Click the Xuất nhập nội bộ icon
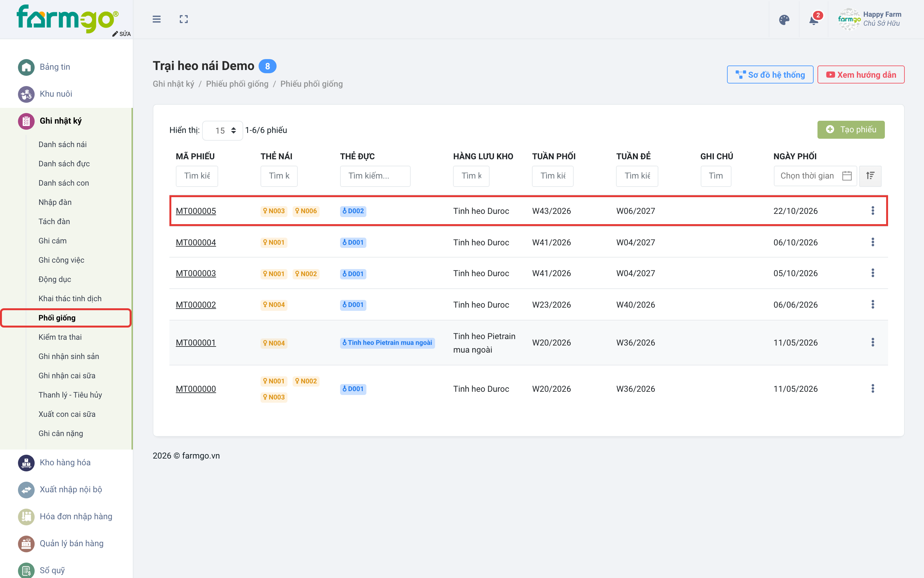The height and width of the screenshot is (578, 924). (26, 490)
